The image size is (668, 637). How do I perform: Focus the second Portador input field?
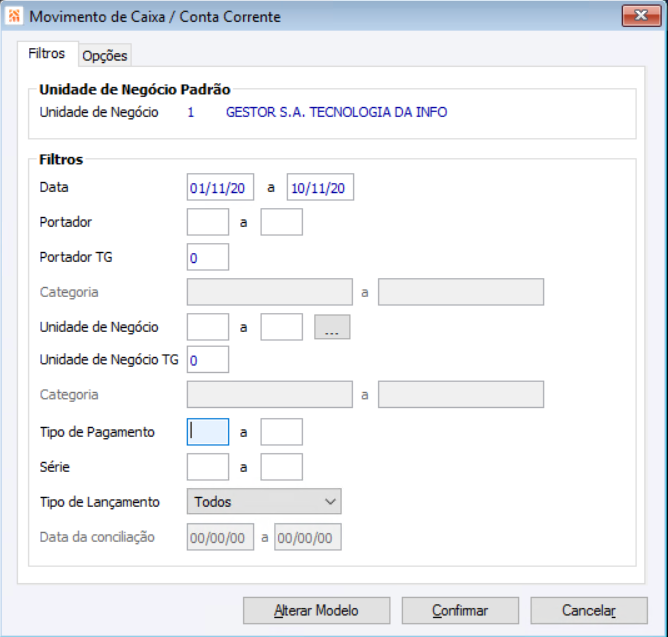pos(282,222)
